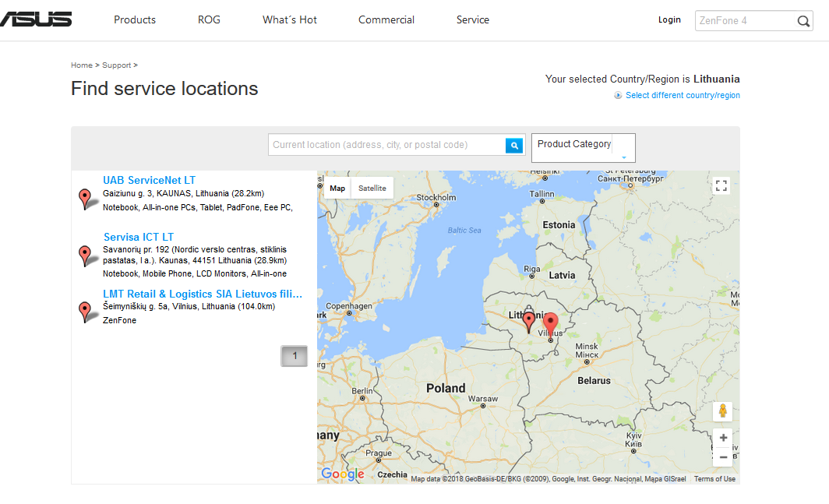Click the marker icon beside UAB ServiceNet LT

86,199
